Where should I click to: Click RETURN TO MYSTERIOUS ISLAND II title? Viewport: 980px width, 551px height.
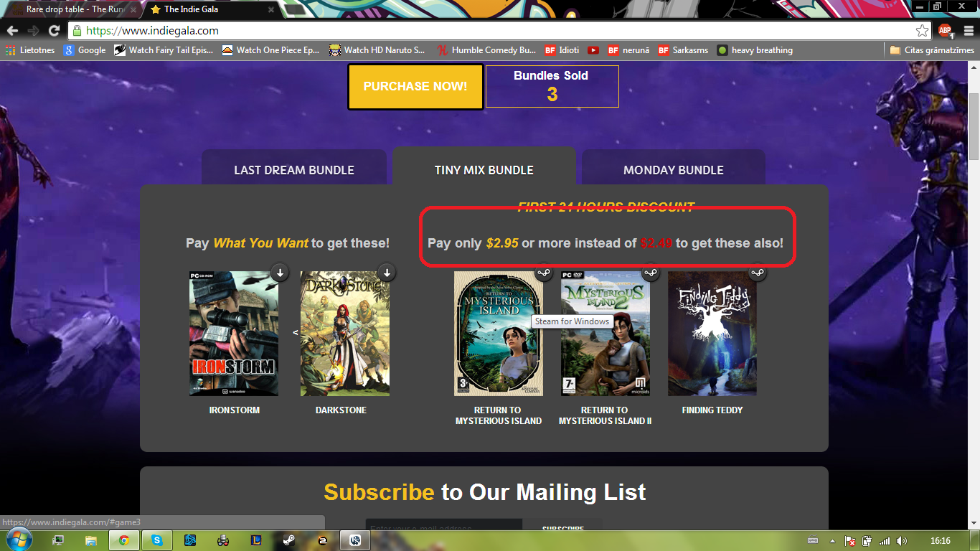606,415
